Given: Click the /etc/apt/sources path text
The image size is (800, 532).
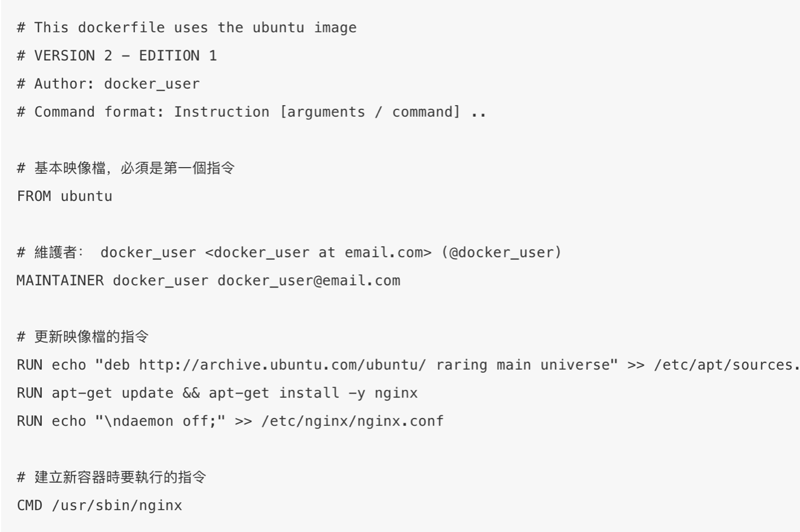Looking at the screenshot, I should pyautogui.click(x=726, y=365).
